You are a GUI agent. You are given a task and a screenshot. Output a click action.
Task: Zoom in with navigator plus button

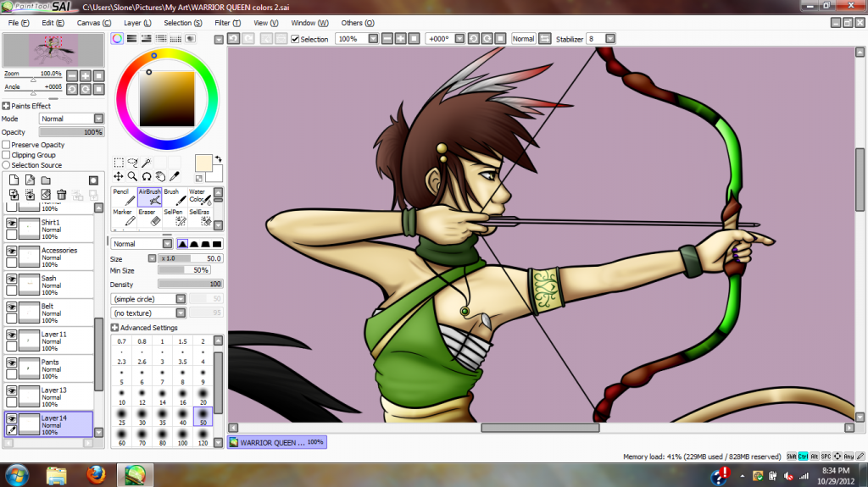click(x=86, y=76)
